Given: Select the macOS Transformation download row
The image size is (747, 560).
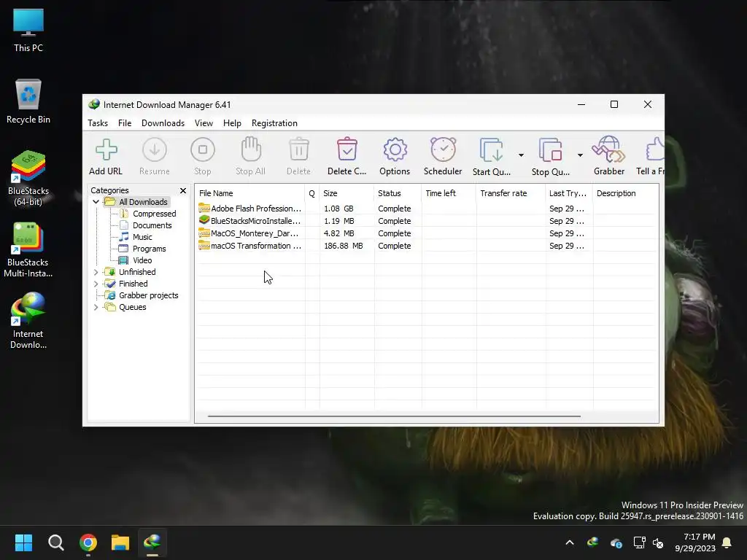Looking at the screenshot, I should (x=426, y=246).
